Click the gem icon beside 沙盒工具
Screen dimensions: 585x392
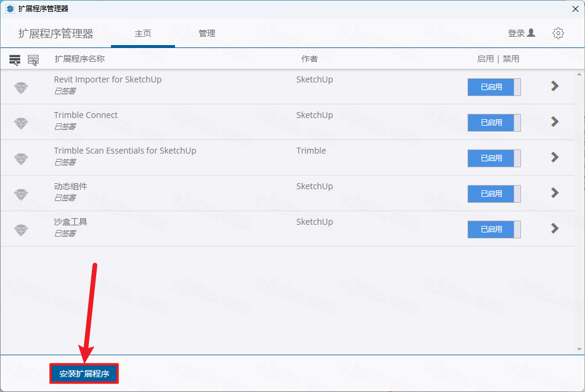coord(21,230)
